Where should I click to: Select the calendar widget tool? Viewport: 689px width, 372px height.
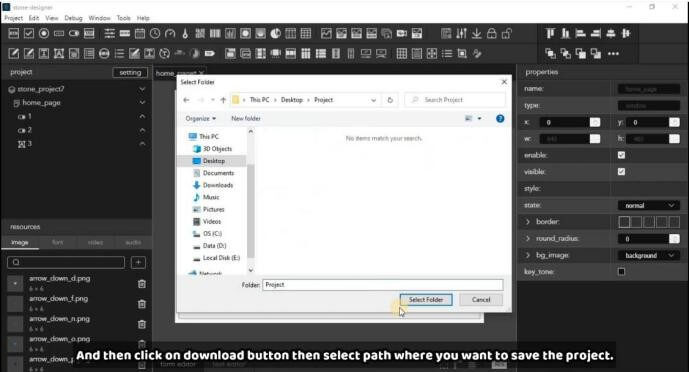click(140, 33)
